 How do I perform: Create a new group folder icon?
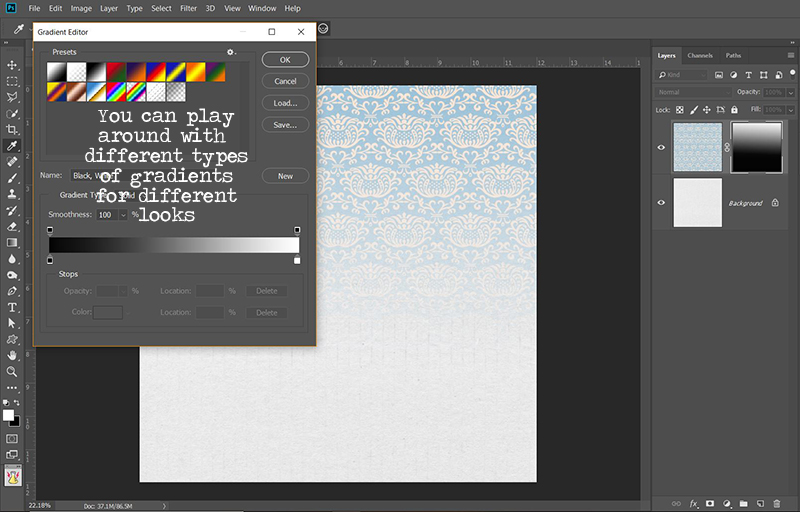pyautogui.click(x=743, y=503)
